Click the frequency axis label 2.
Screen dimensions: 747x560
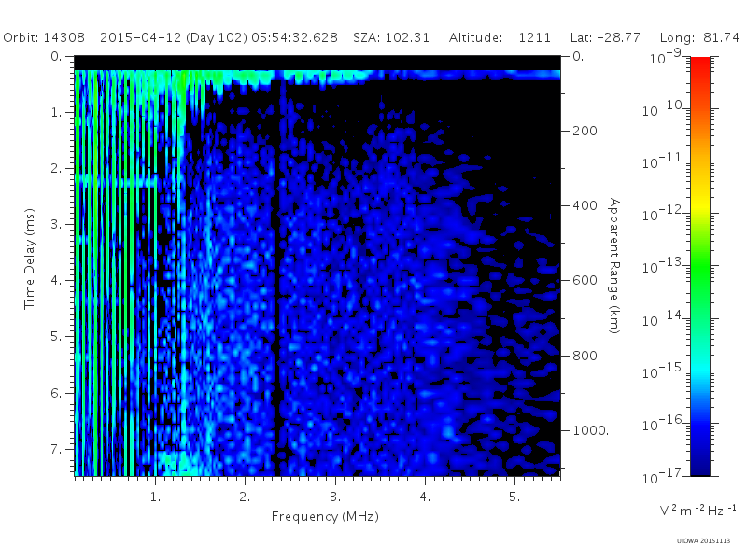[245, 497]
